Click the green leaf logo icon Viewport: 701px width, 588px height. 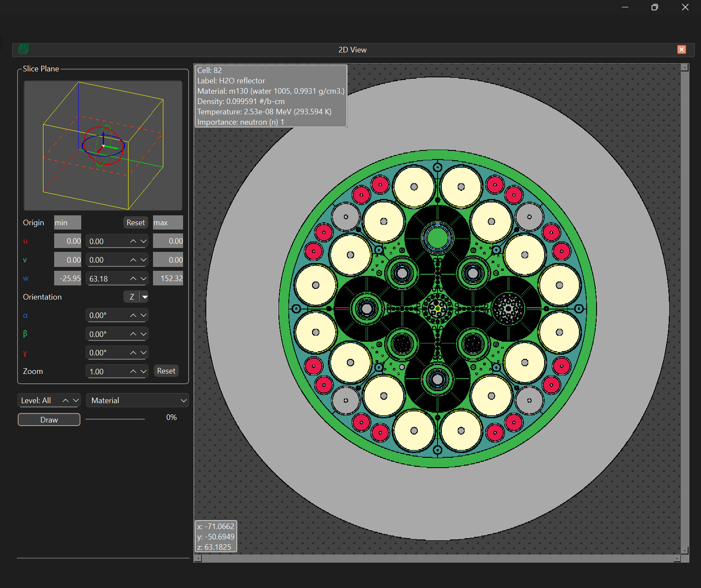point(24,49)
